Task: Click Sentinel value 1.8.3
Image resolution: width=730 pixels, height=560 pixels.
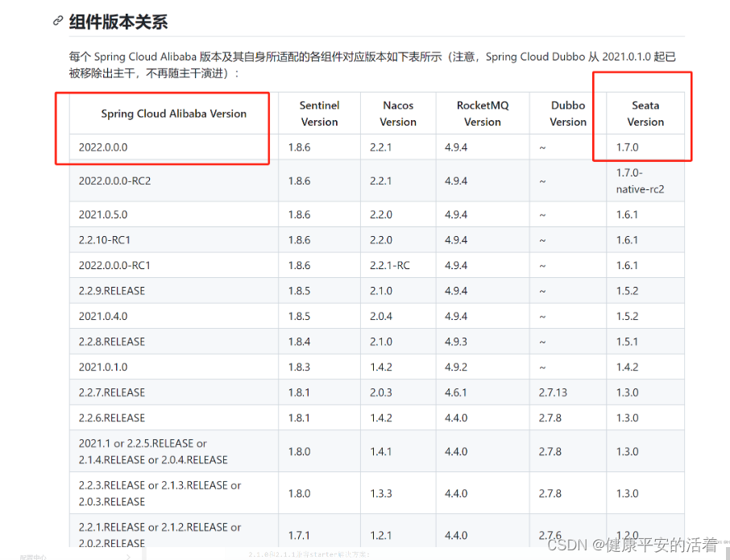Action: point(299,367)
